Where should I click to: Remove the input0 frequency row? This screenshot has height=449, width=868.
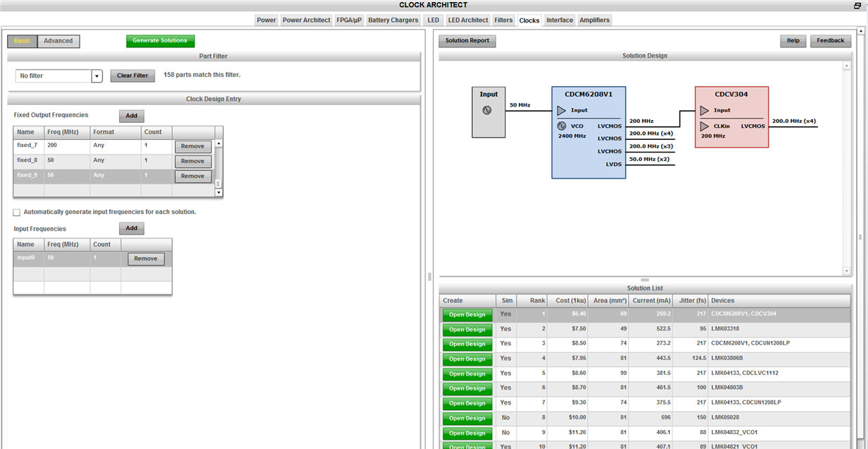pyautogui.click(x=145, y=258)
